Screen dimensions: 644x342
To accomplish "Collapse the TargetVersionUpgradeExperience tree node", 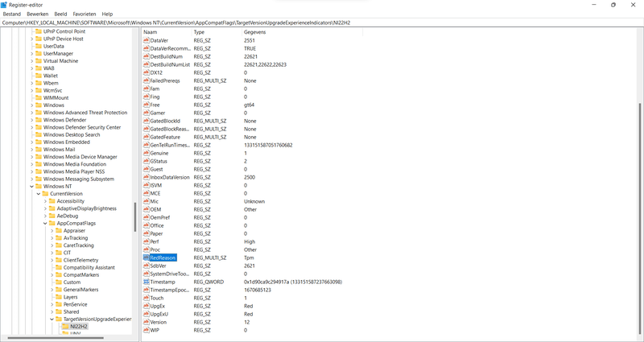I will coord(52,319).
